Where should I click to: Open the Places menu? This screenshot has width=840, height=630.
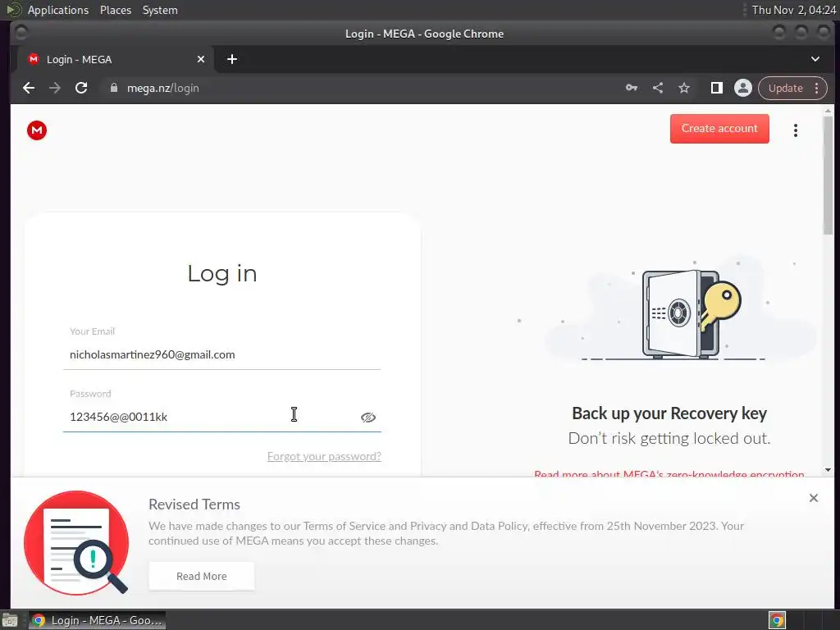point(116,10)
